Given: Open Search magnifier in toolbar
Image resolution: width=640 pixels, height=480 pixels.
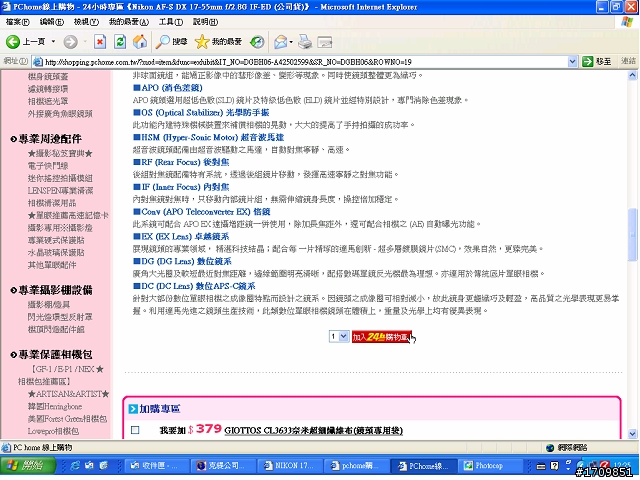Looking at the screenshot, I should click(x=171, y=42).
